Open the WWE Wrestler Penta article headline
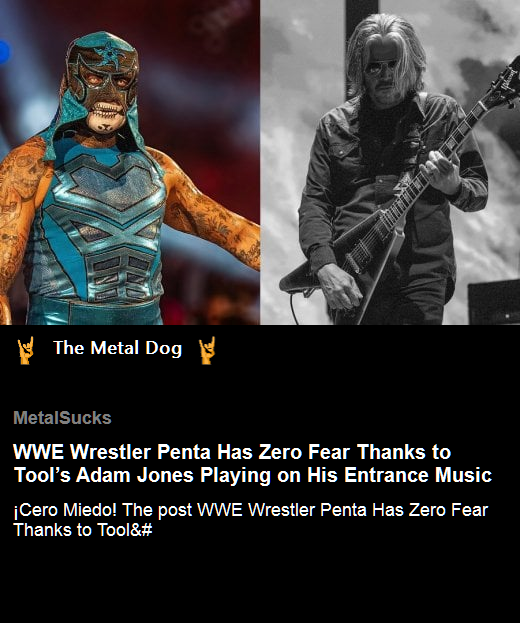The height and width of the screenshot is (623, 520). point(253,463)
